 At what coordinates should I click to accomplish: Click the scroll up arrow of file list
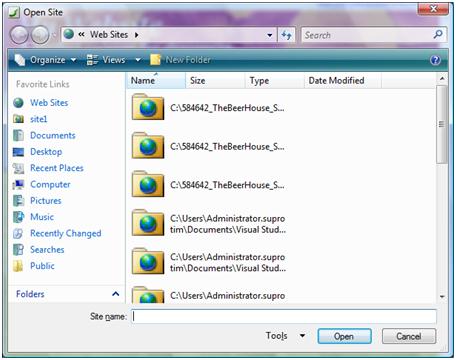tap(442, 79)
